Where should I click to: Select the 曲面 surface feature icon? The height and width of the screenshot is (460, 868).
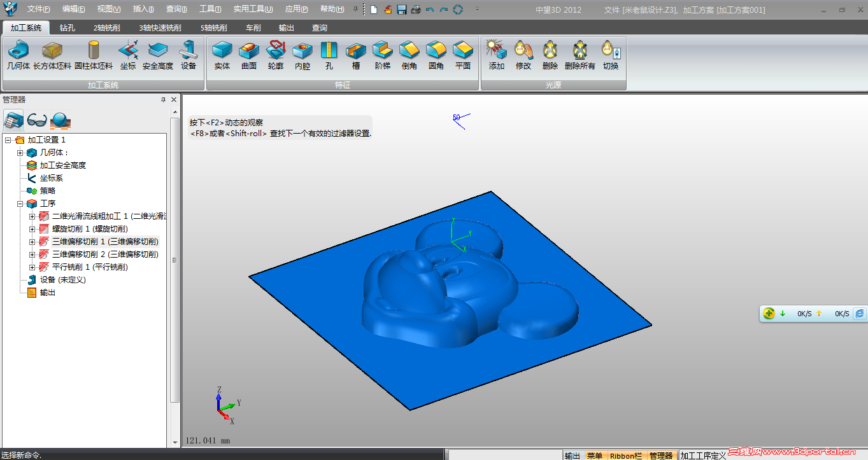(249, 55)
